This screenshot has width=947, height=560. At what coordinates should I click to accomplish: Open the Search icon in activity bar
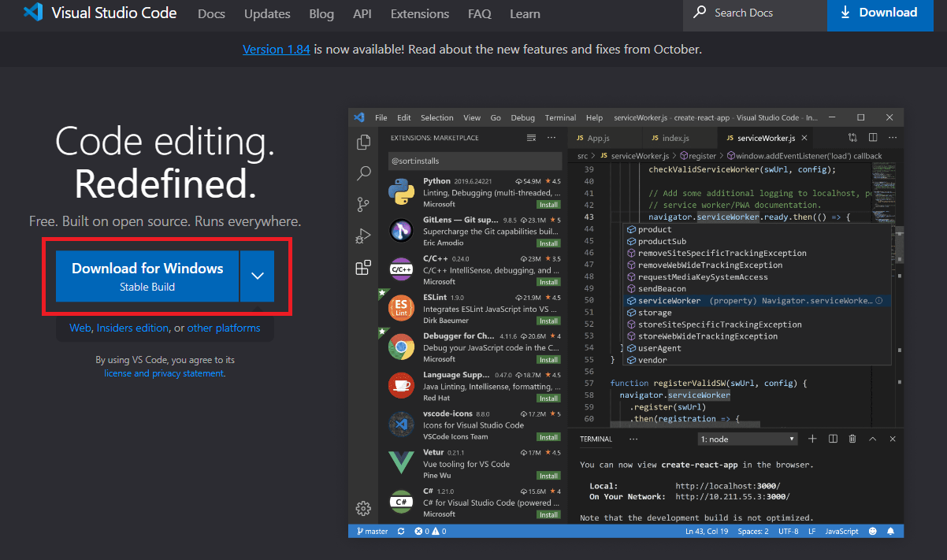pos(363,173)
